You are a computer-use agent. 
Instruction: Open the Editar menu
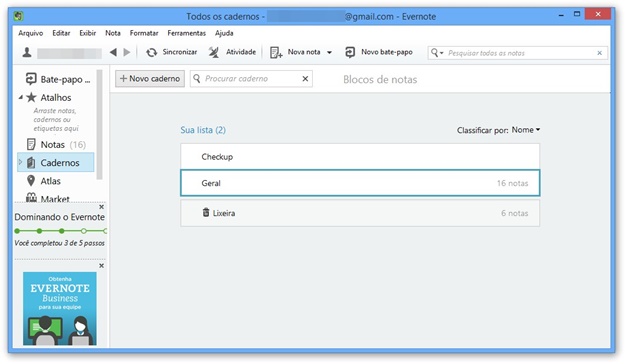point(61,33)
